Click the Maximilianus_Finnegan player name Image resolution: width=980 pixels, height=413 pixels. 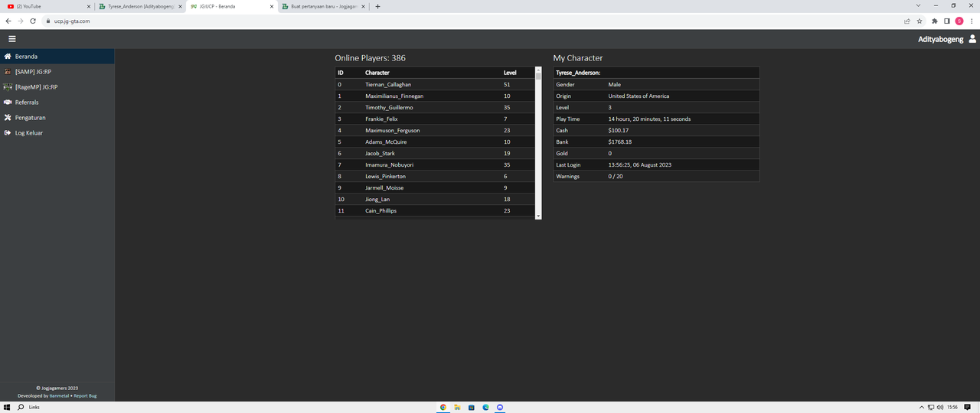(394, 96)
